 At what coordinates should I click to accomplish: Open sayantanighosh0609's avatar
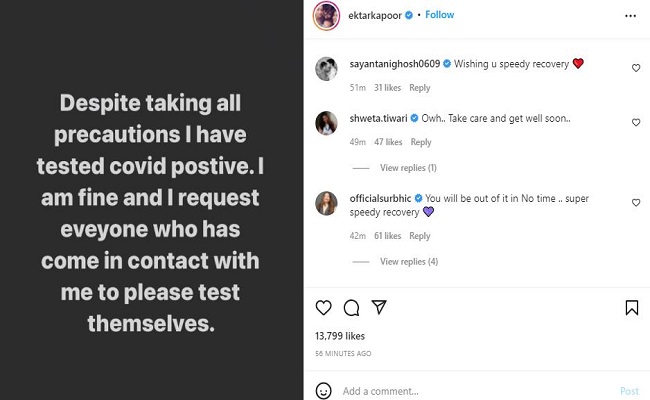tap(326, 68)
